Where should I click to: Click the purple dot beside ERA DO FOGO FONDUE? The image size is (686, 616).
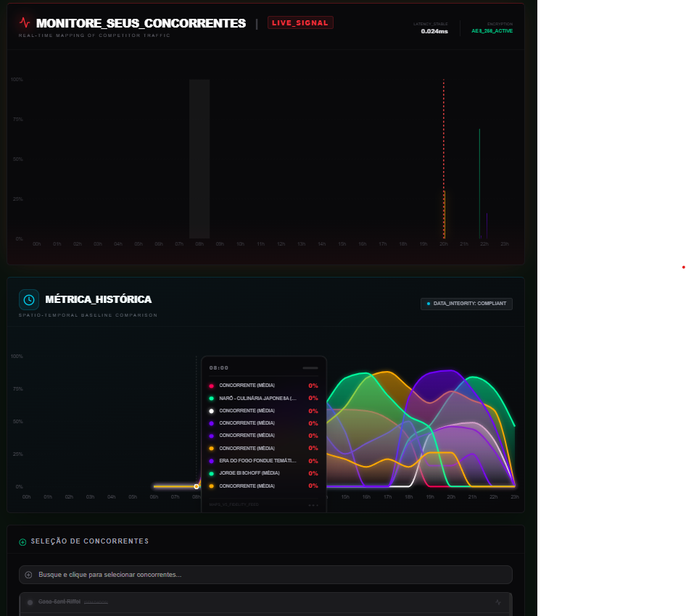coord(212,461)
